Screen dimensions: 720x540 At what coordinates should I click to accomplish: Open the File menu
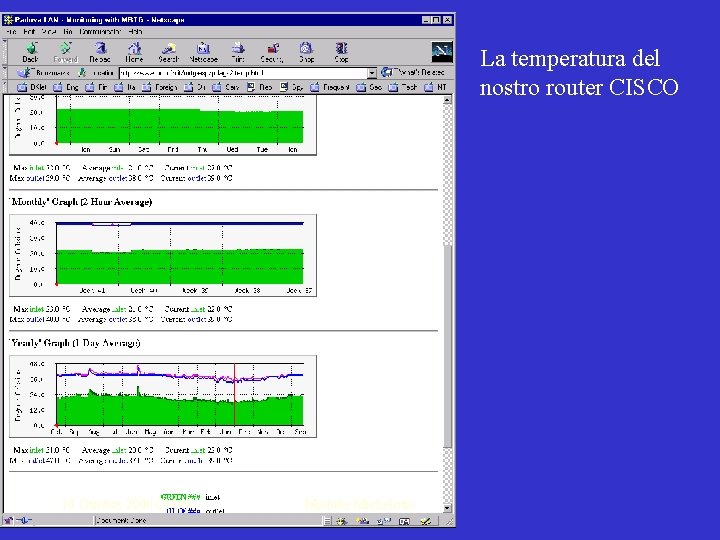[12, 32]
